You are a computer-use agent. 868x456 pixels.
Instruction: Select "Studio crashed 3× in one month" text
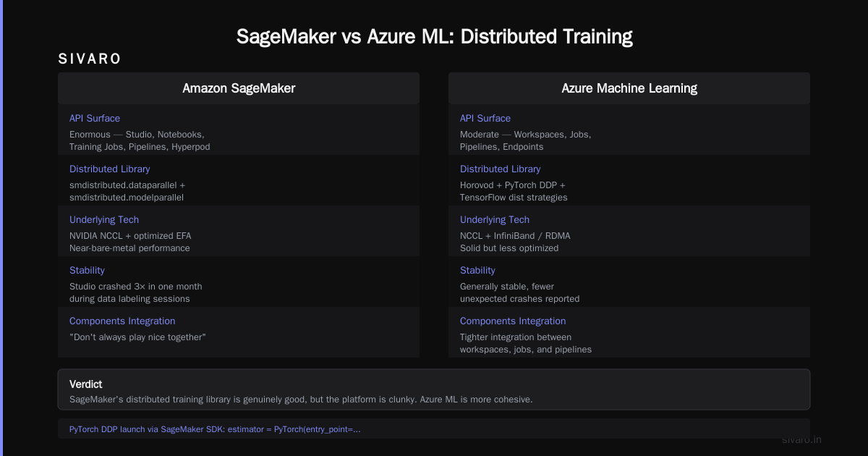(136, 287)
